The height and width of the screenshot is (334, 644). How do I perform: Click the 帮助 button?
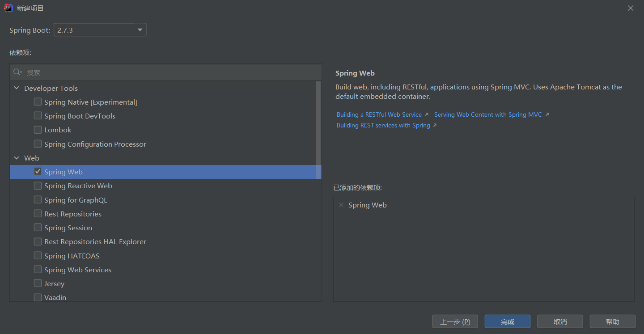(613, 321)
